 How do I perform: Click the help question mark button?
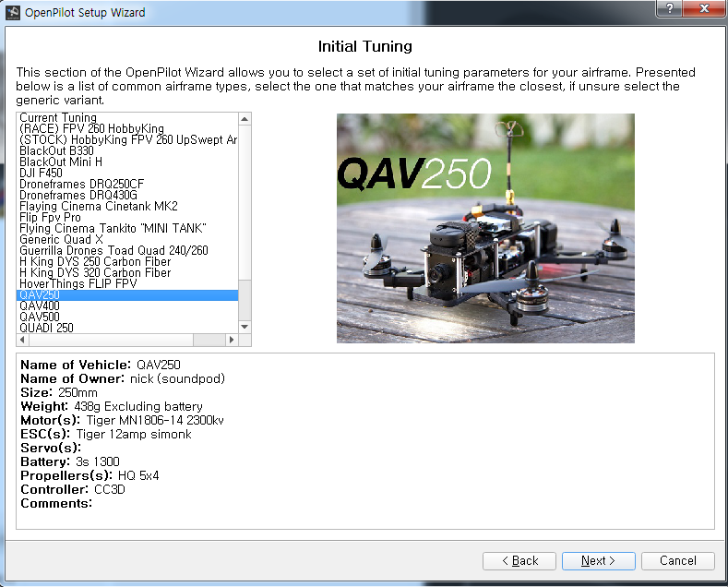pyautogui.click(x=670, y=8)
